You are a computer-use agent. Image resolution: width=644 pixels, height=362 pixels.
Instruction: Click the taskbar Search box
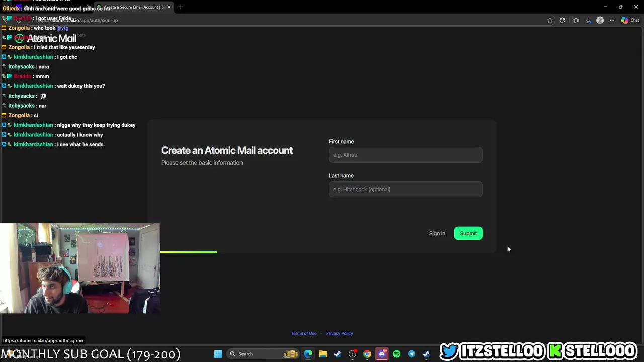click(262, 354)
